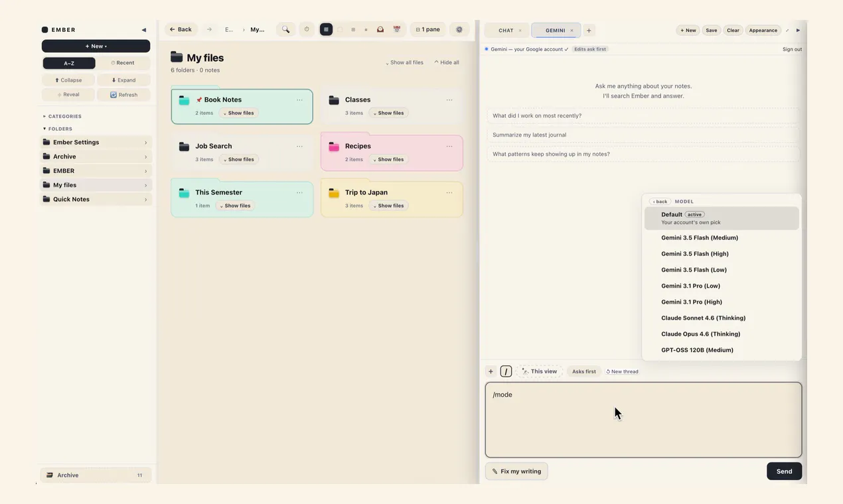Image resolution: width=843 pixels, height=504 pixels.
Task: Select Gemini 3.1 Pro (High) model
Action: 722,302
